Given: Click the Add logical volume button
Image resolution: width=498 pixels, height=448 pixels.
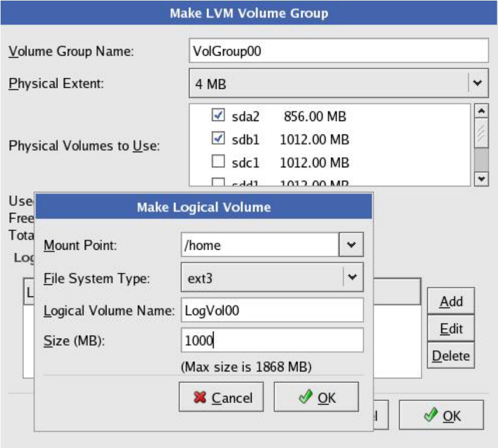Looking at the screenshot, I should point(451,302).
